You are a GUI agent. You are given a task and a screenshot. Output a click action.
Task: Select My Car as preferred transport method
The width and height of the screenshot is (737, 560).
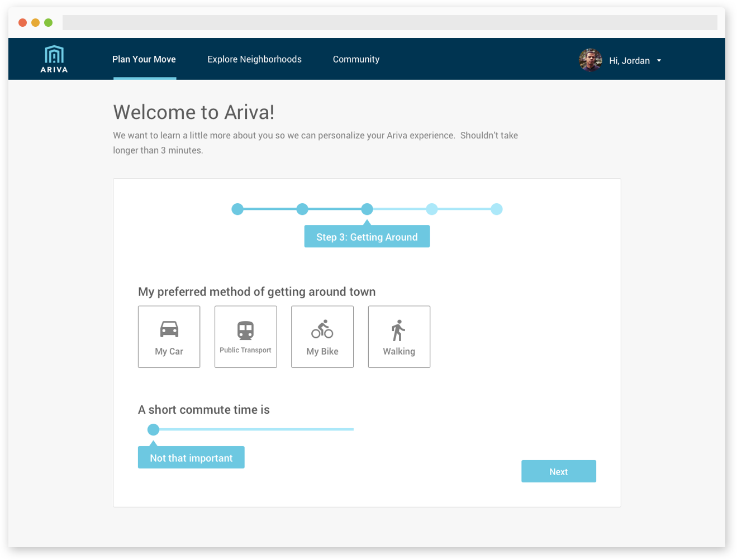(x=169, y=337)
